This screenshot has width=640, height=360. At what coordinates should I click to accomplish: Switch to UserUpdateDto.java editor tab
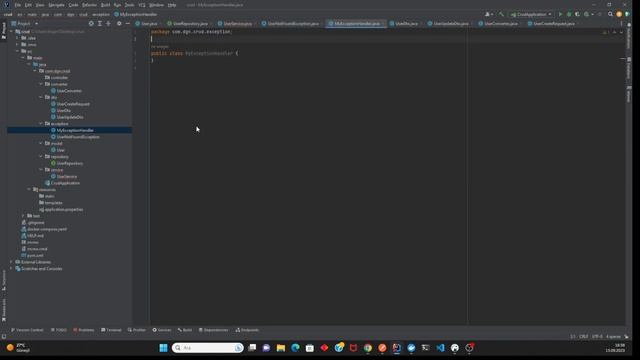tap(451, 24)
